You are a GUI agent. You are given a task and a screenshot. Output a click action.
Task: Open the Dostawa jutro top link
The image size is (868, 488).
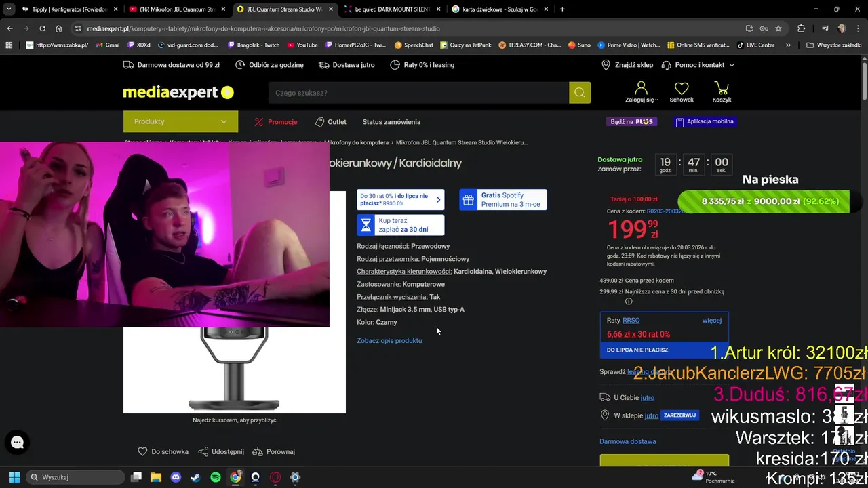(347, 65)
